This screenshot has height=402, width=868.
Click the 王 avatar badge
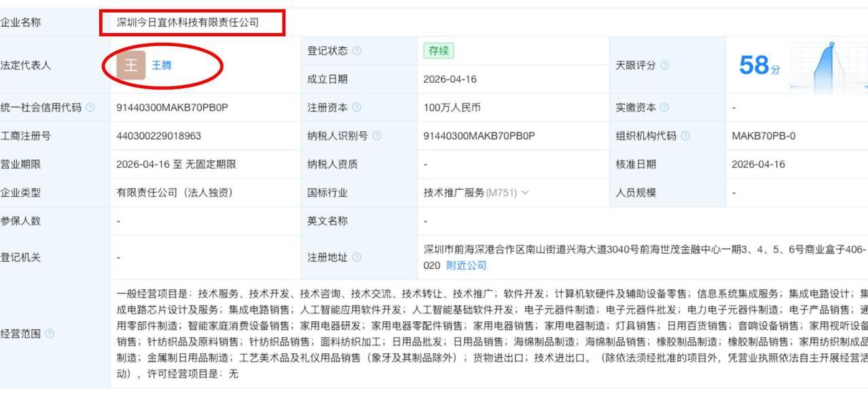[x=131, y=65]
